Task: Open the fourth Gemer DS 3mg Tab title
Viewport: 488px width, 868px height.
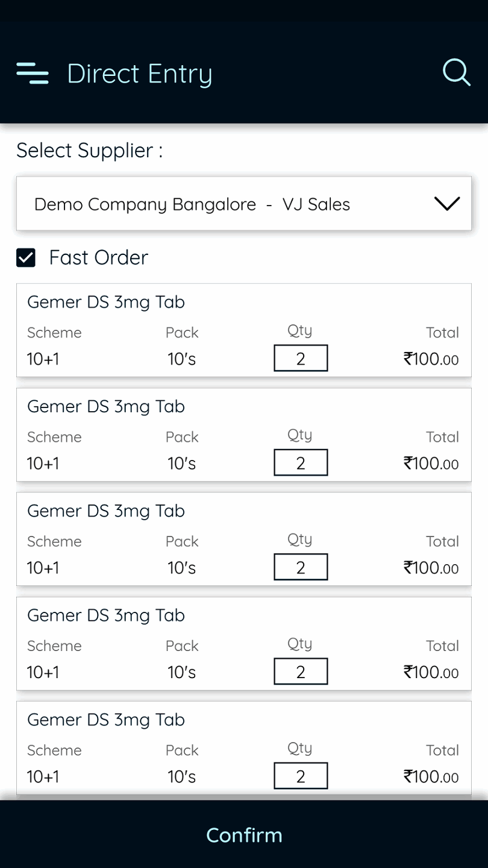Action: coord(106,615)
